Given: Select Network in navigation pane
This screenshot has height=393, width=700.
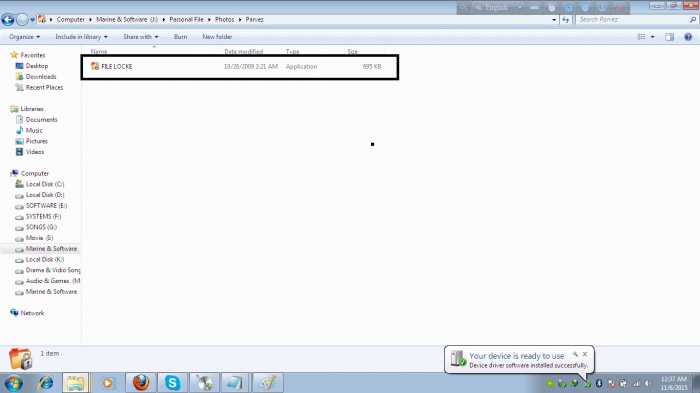Looking at the screenshot, I should click(x=32, y=313).
